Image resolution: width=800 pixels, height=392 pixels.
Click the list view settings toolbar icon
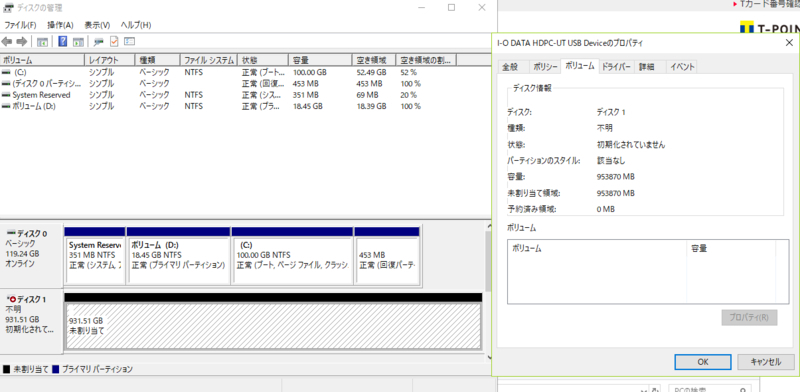click(129, 41)
